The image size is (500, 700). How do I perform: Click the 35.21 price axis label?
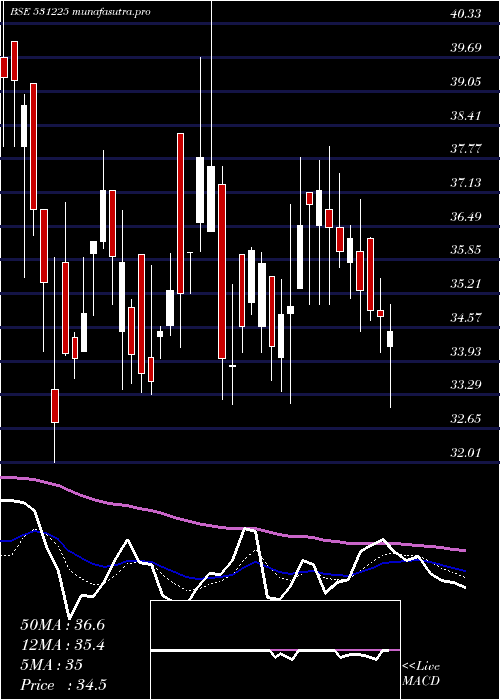coord(466,284)
